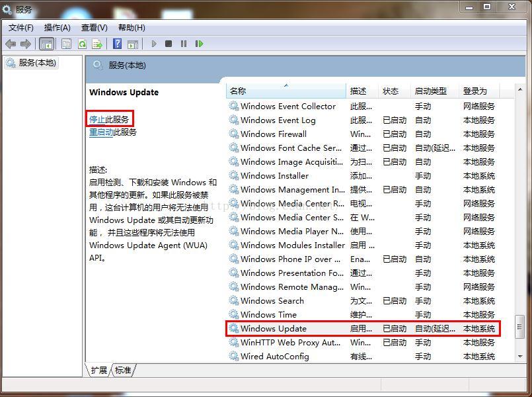532x397 pixels.
Task: Click the 网络服务 cell of Windows Event Collector
Action: click(479, 107)
